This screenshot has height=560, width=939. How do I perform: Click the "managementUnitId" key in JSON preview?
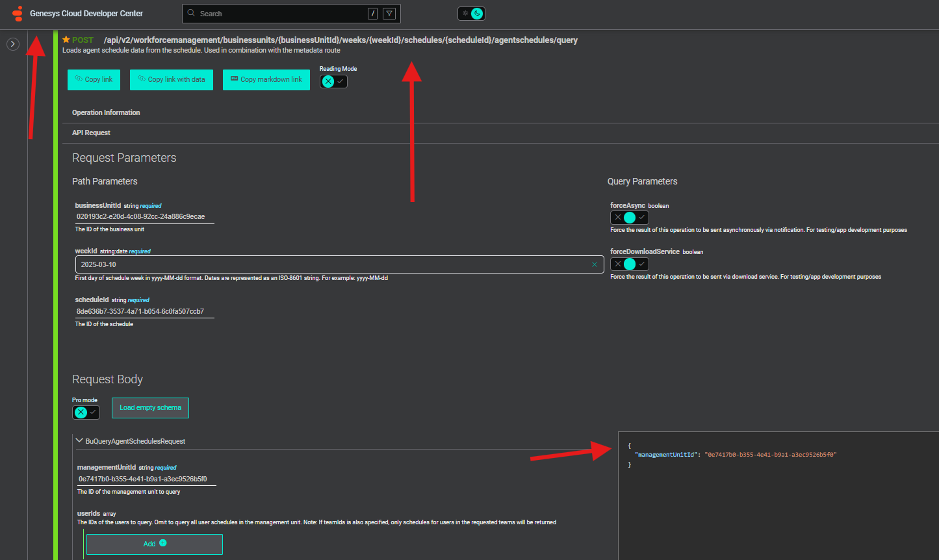tap(666, 455)
